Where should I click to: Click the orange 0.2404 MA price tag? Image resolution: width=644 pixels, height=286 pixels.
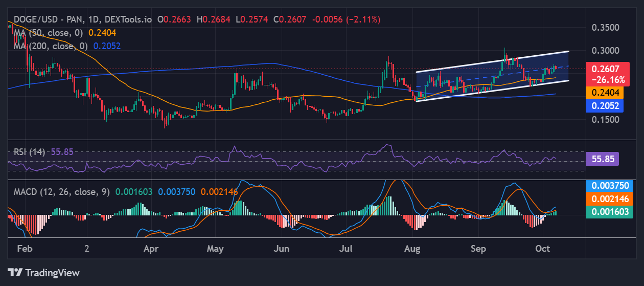coord(606,92)
